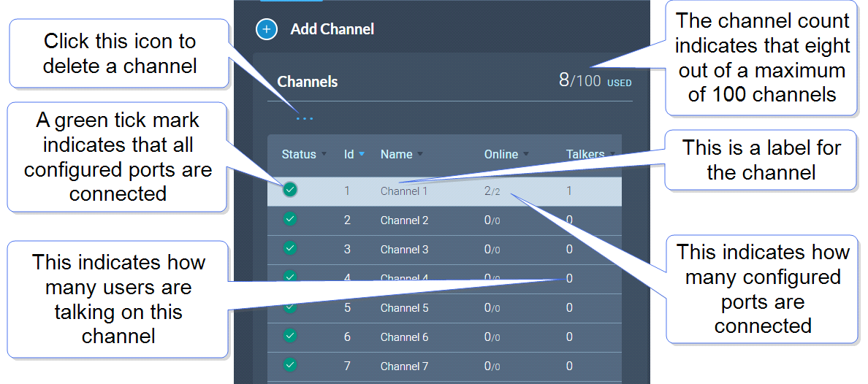Select the Channel 5 row name
Screen dimensions: 868x384
coord(404,308)
